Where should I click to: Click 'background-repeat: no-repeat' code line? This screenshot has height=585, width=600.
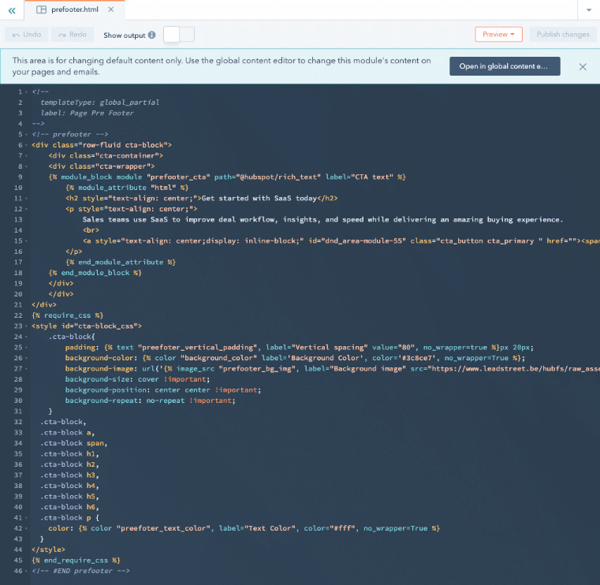tap(150, 401)
